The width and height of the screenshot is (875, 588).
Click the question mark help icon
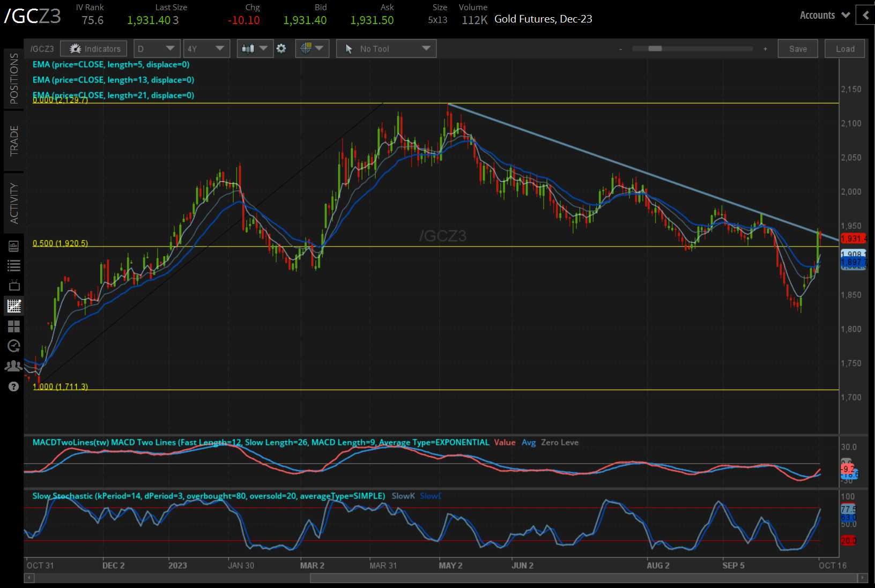coord(14,386)
